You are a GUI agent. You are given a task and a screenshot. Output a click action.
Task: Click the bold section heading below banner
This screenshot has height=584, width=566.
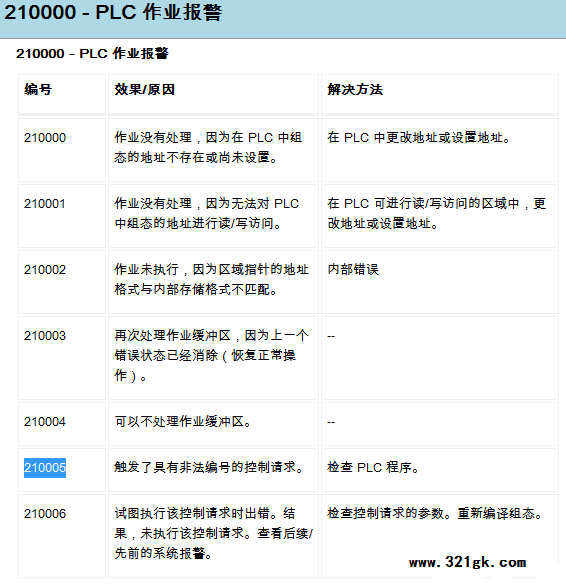pyautogui.click(x=92, y=54)
